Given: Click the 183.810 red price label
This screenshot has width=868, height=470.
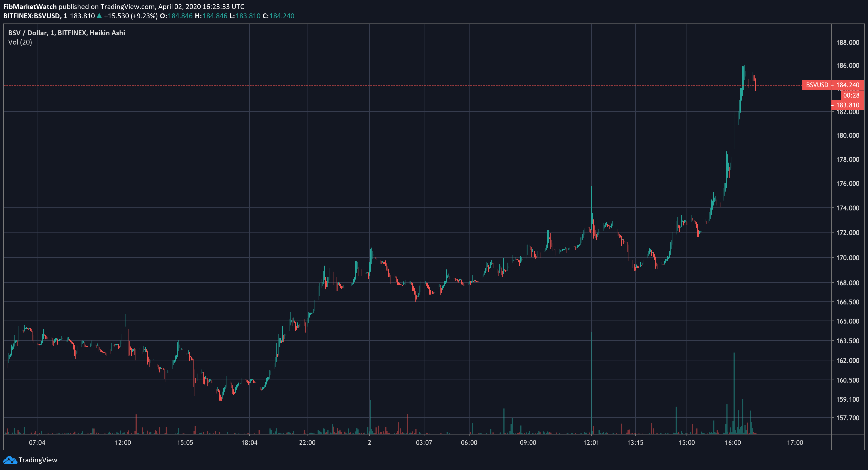Looking at the screenshot, I should [x=848, y=105].
